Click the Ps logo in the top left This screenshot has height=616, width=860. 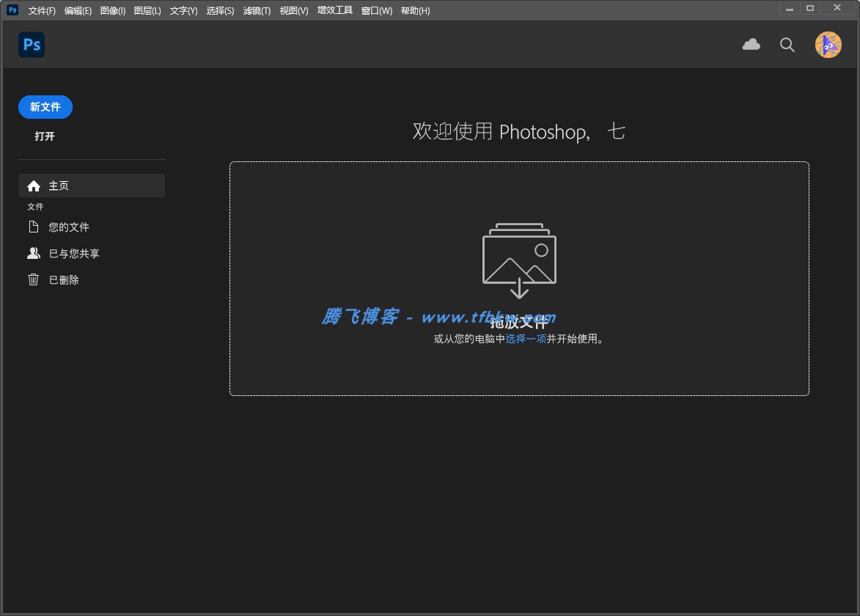pos(32,45)
